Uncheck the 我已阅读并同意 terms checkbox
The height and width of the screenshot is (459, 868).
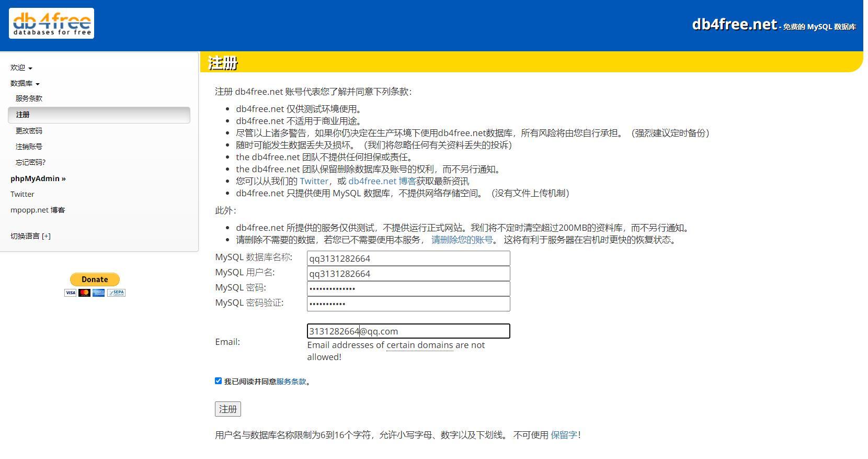click(x=219, y=381)
